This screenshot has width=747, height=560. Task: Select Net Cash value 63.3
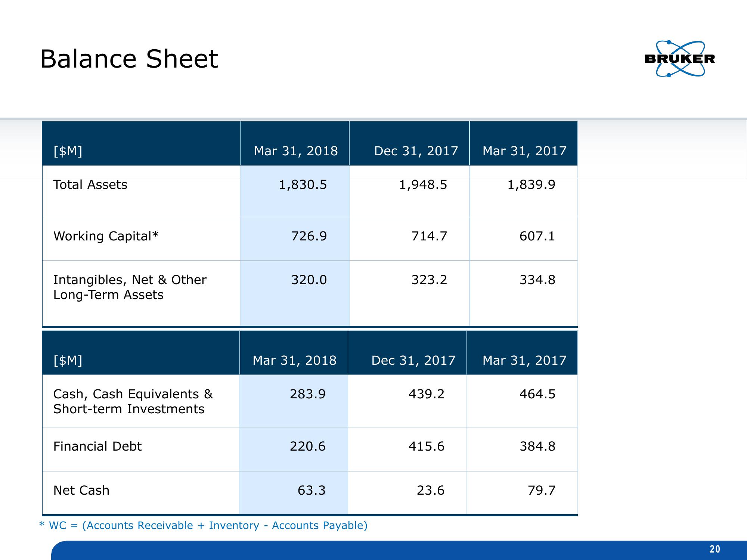pyautogui.click(x=311, y=491)
